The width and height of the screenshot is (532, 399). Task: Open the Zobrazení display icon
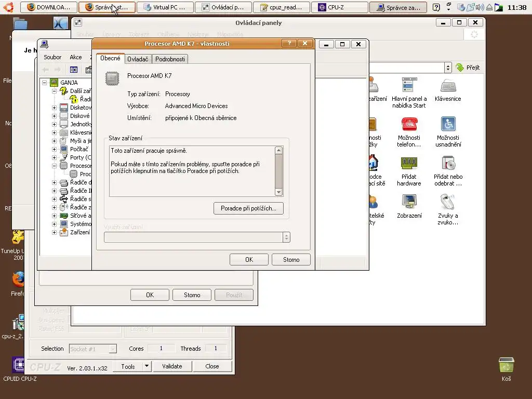[x=409, y=206]
